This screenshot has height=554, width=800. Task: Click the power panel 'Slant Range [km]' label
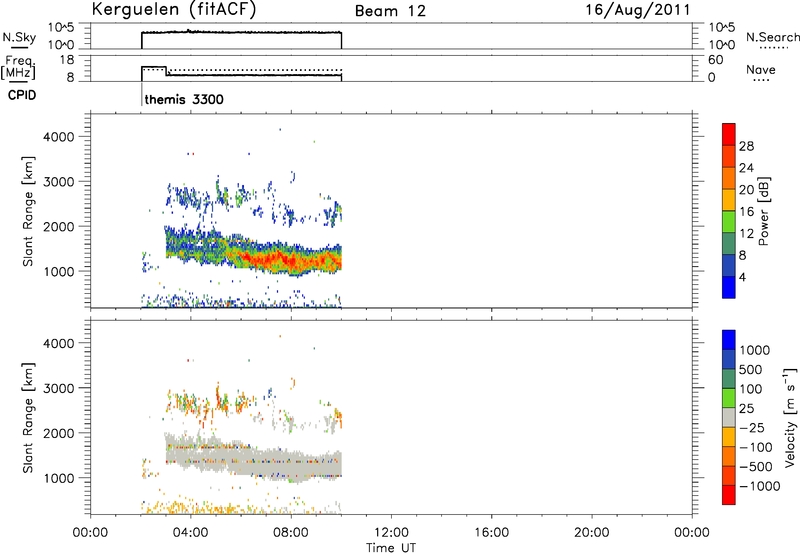tap(28, 211)
